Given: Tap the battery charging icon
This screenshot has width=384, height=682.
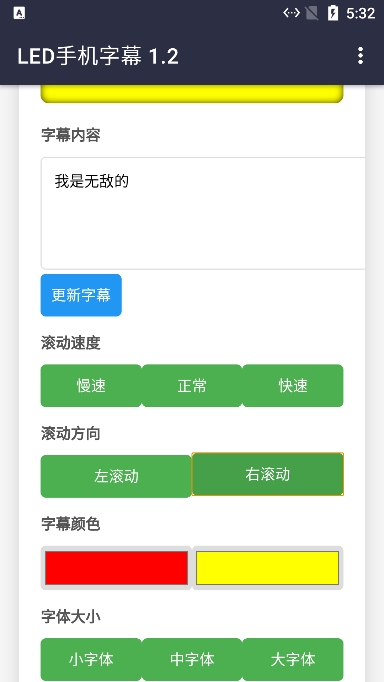Looking at the screenshot, I should pos(333,13).
